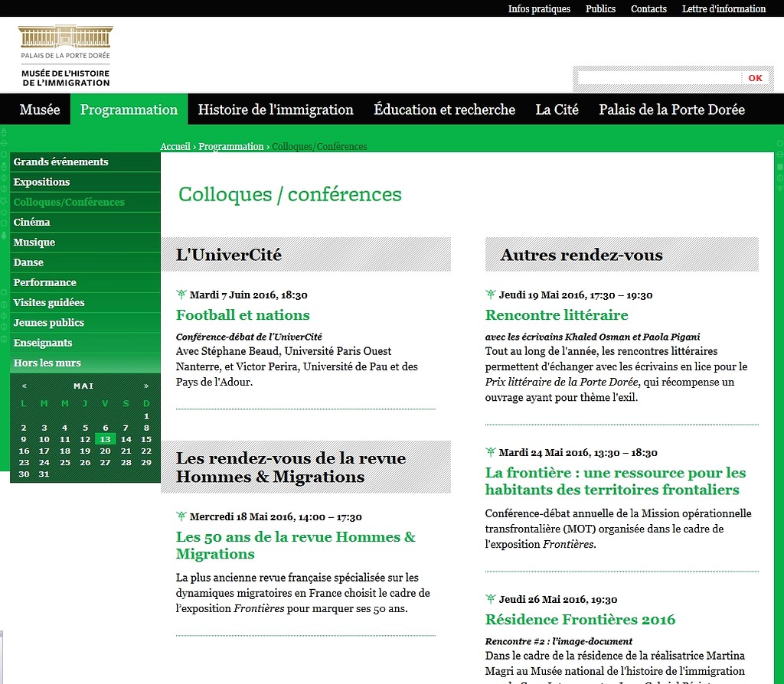Open the Rencontre littéraire event

tap(557, 314)
